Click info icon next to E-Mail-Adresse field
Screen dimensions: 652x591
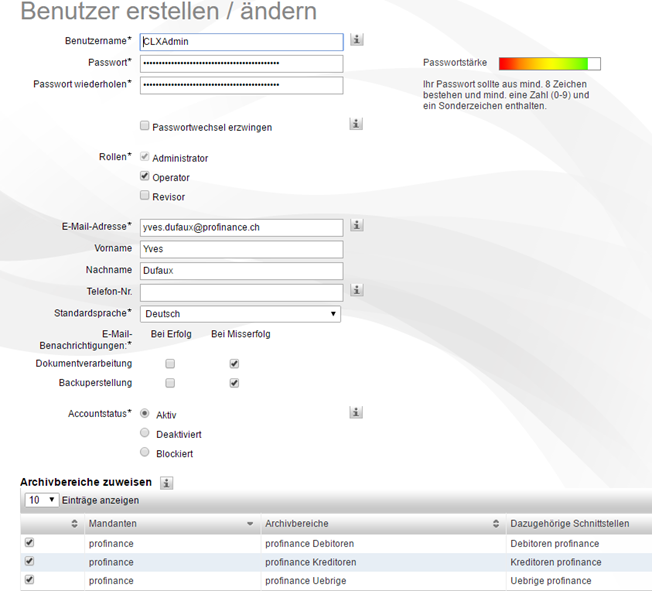(x=356, y=226)
